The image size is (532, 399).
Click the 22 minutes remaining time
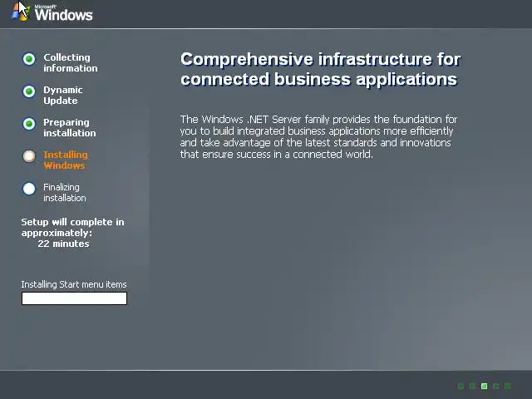click(x=63, y=244)
